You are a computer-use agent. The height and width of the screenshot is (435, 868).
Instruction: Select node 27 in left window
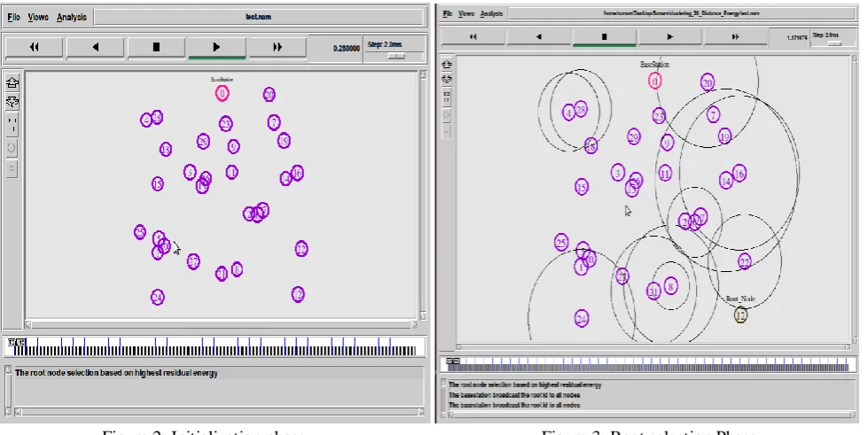[193, 261]
